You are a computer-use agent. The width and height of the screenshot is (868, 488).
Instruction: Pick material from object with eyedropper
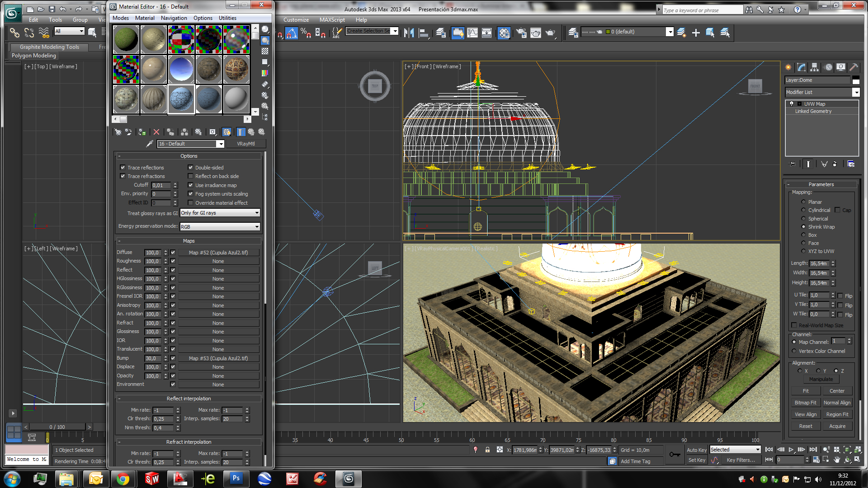150,144
